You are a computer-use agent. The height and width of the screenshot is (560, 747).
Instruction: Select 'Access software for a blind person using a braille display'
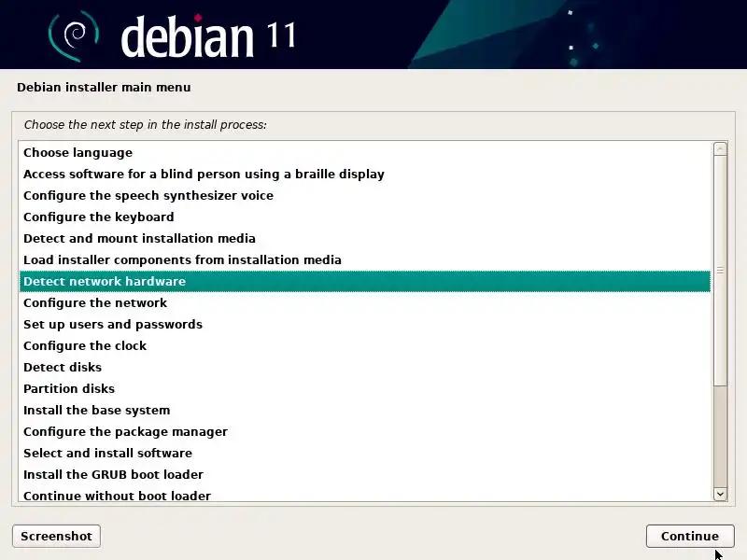click(365, 174)
